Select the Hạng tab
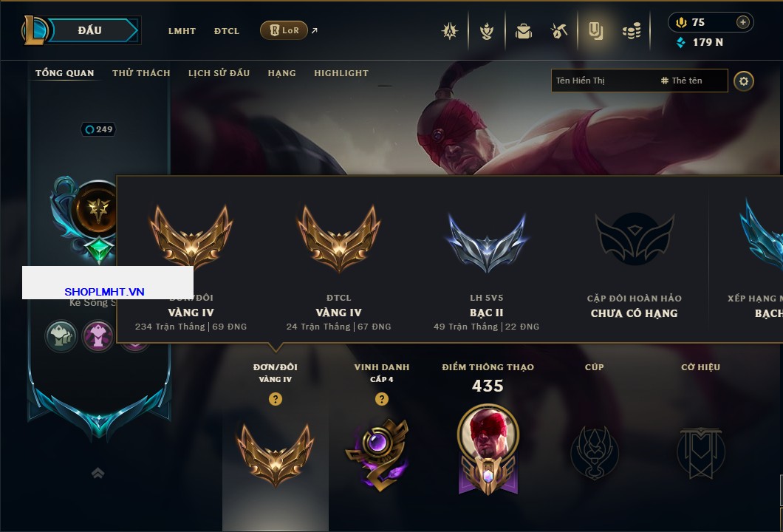 281,73
